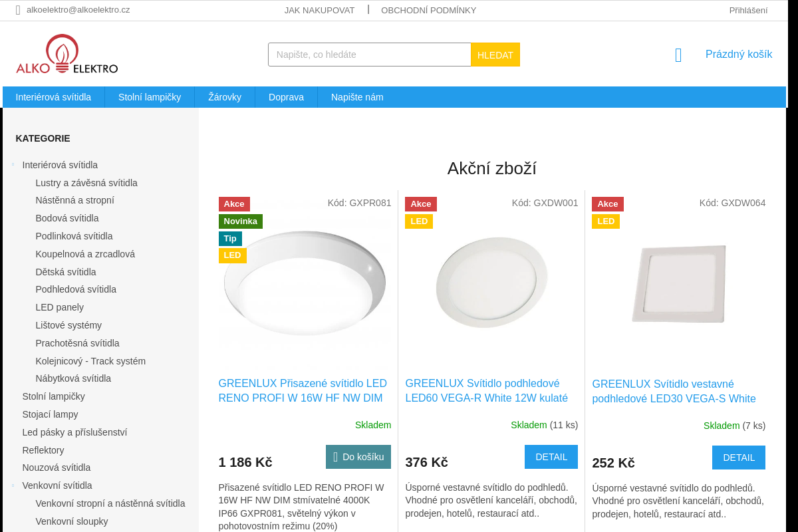Select LED panely in the sidebar categories

point(60,307)
